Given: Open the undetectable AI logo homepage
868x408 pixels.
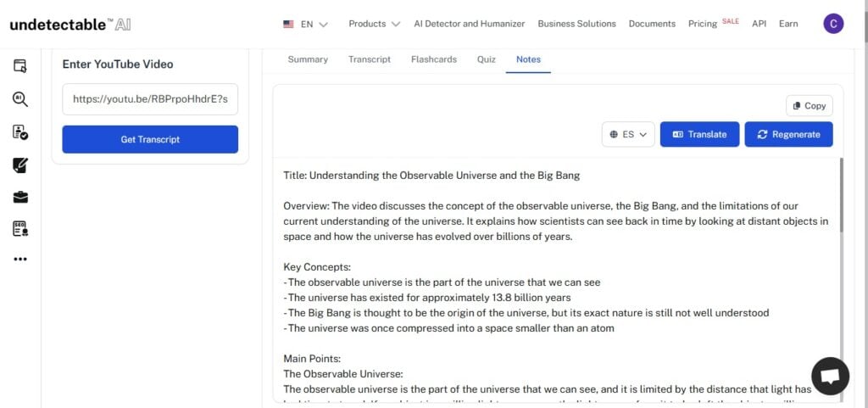Looking at the screenshot, I should pyautogui.click(x=70, y=25).
